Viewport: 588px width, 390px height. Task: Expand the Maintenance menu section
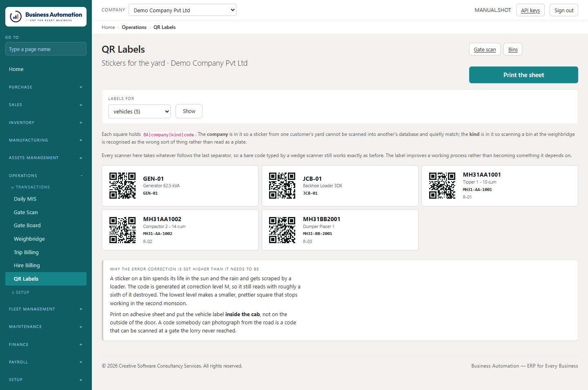[46, 327]
